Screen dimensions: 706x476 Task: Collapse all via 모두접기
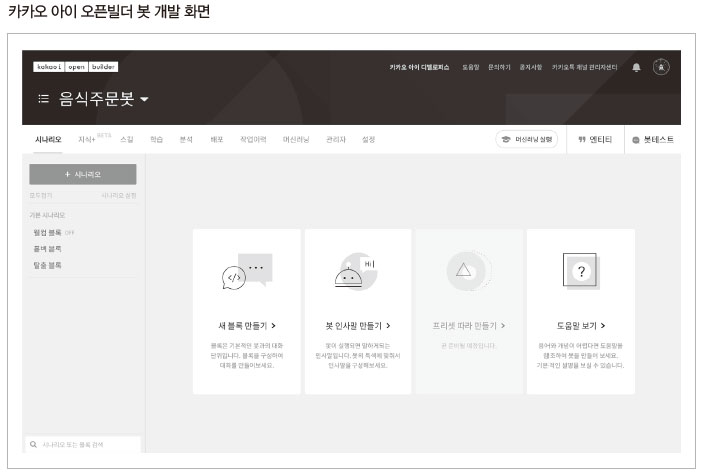point(41,195)
